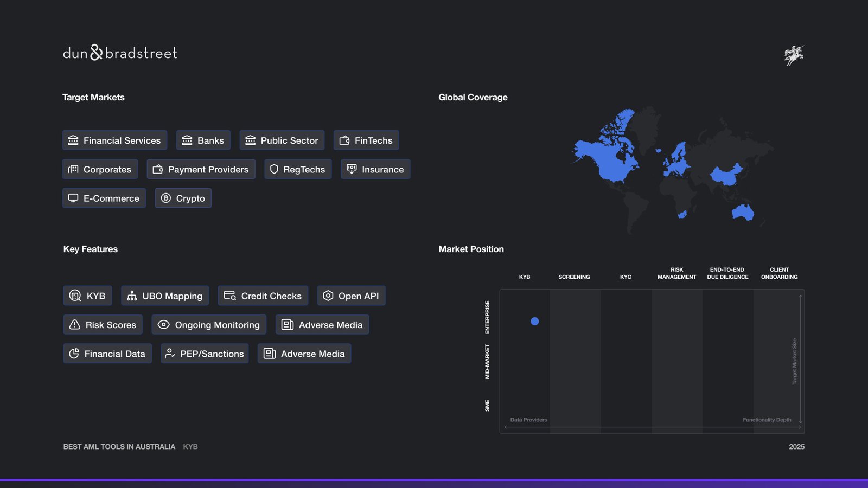Click the knight horse logo icon

click(x=794, y=55)
